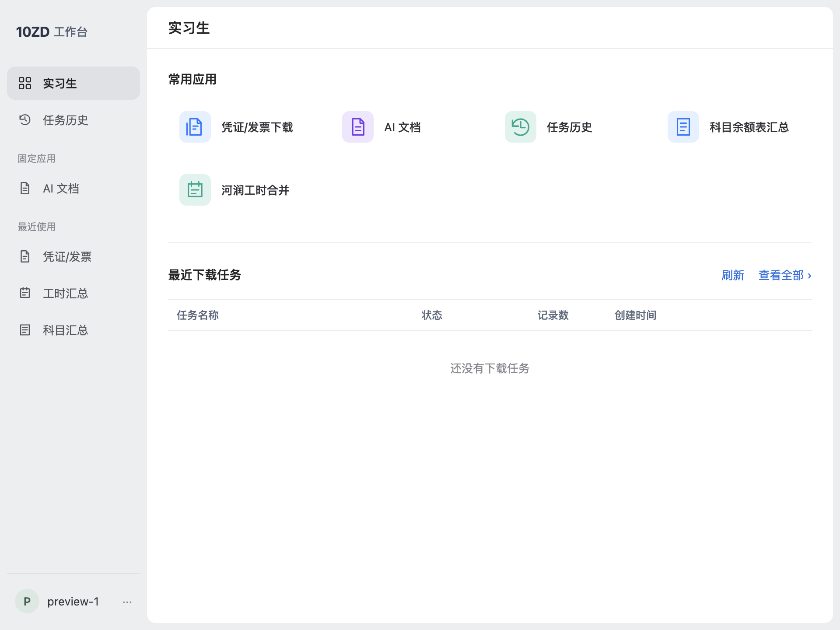This screenshot has height=630, width=840.
Task: Open the purple AI 文档 app icon
Action: (358, 127)
